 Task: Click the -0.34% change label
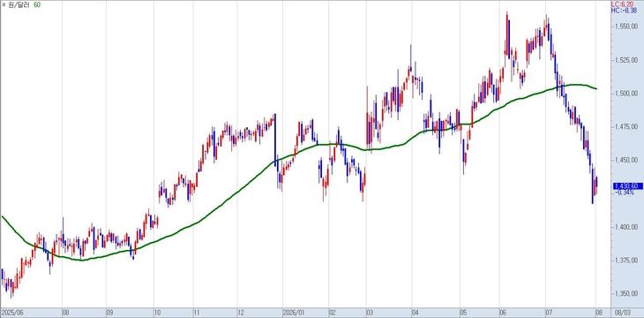tap(625, 193)
